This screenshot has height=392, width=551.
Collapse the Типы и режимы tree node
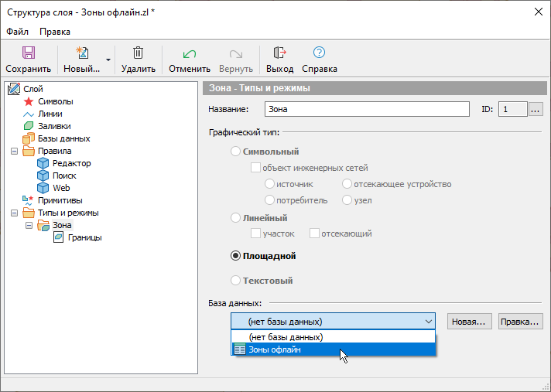[x=15, y=213]
